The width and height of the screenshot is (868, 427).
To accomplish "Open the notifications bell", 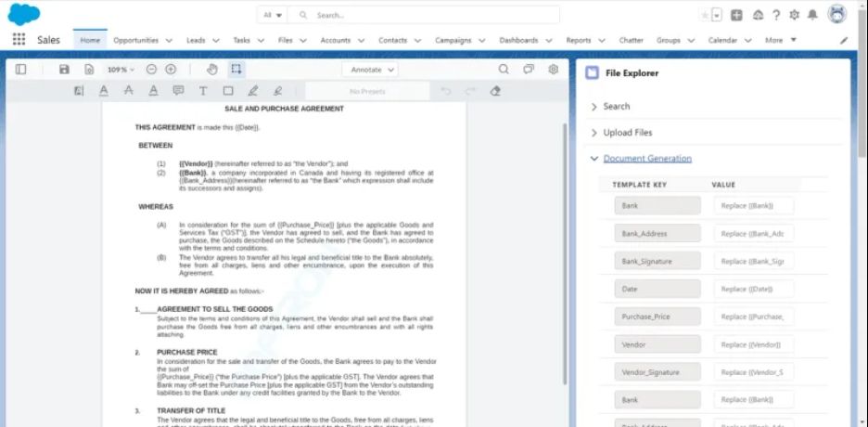I will click(812, 16).
